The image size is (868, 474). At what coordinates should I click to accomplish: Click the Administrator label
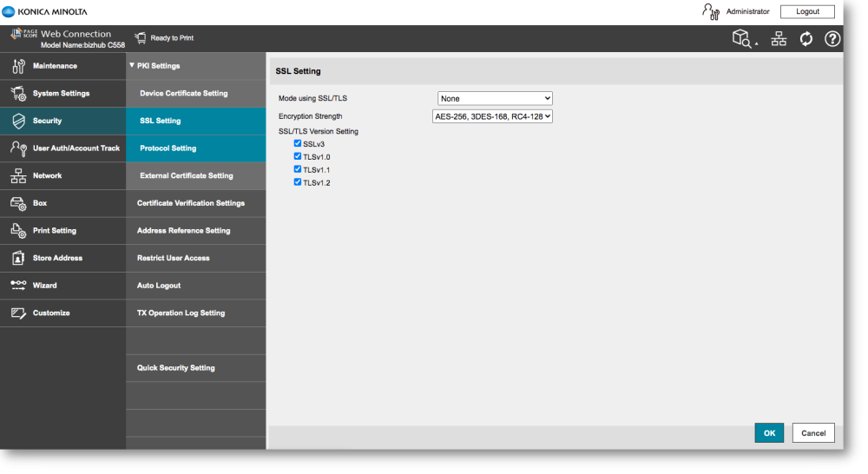pyautogui.click(x=748, y=11)
